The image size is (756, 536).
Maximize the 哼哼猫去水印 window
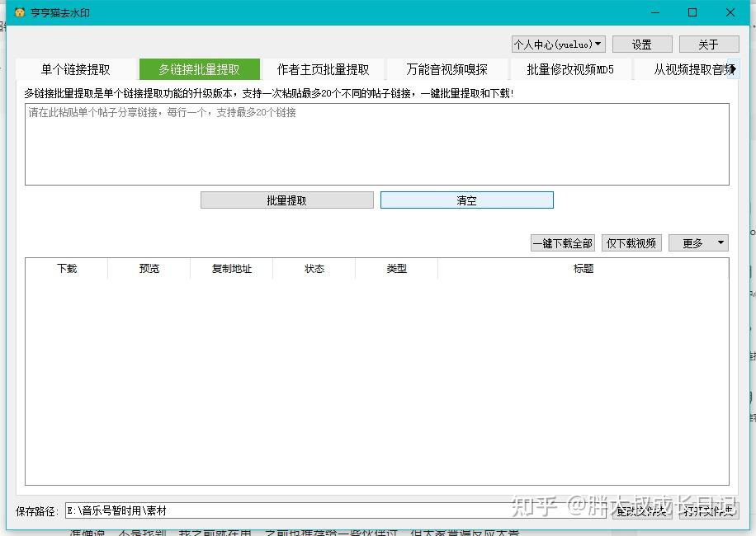coord(692,12)
